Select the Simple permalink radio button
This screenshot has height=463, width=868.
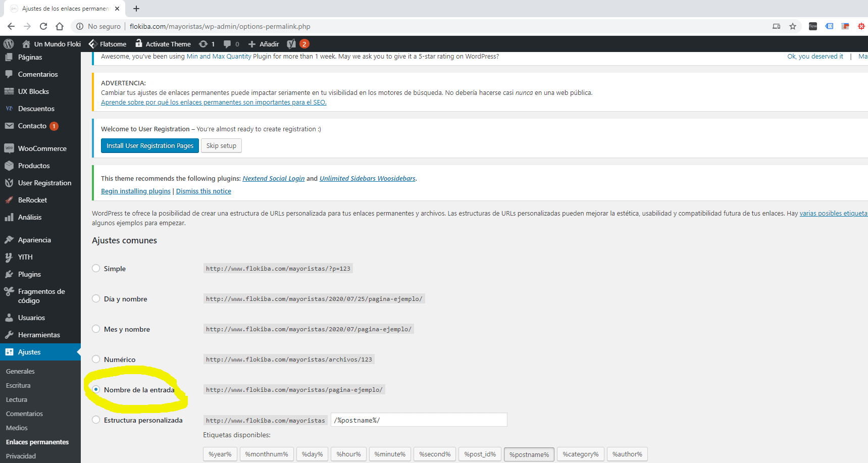point(96,268)
